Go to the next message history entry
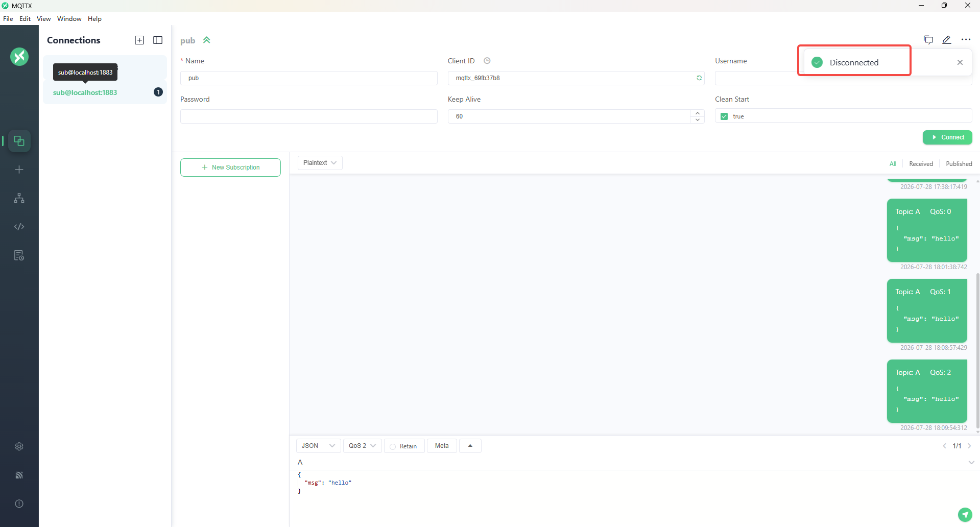 point(969,446)
